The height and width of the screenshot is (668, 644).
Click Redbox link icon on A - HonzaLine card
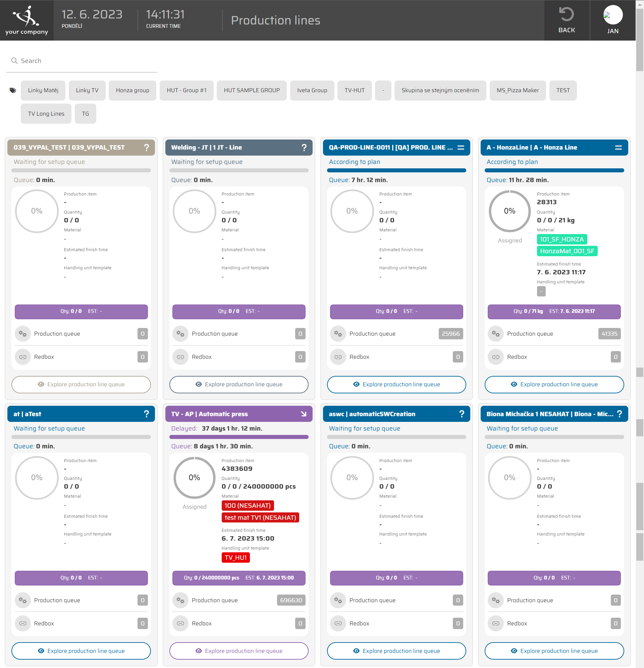coord(495,357)
